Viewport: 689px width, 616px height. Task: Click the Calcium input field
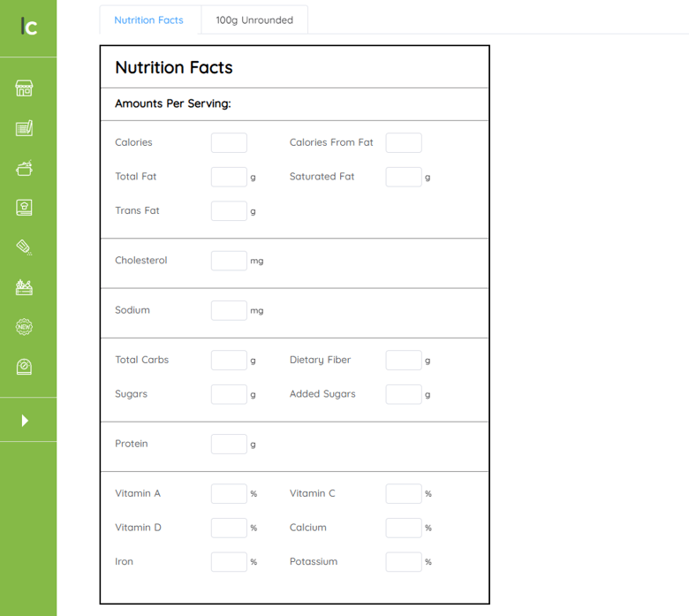tap(404, 528)
